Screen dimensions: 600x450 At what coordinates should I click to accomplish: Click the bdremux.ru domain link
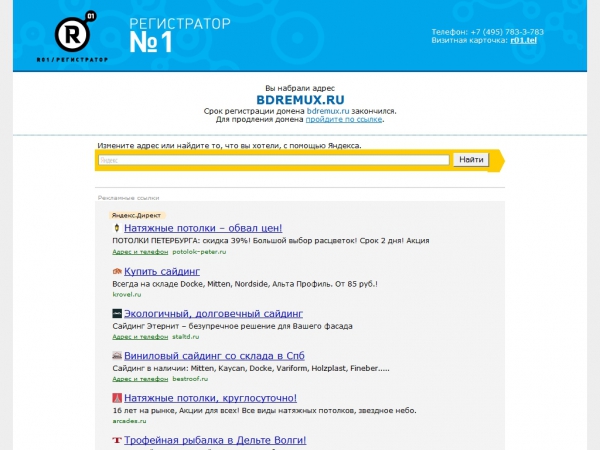click(x=328, y=111)
